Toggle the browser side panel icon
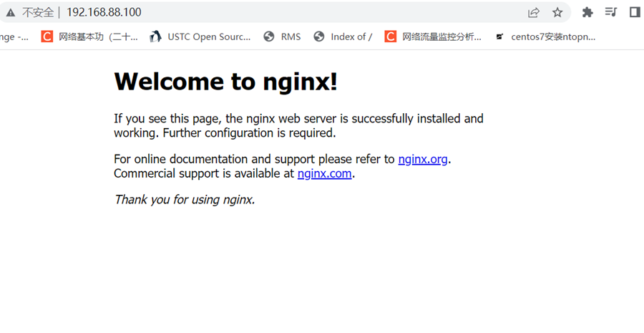The height and width of the screenshot is (333, 644). 635,12
